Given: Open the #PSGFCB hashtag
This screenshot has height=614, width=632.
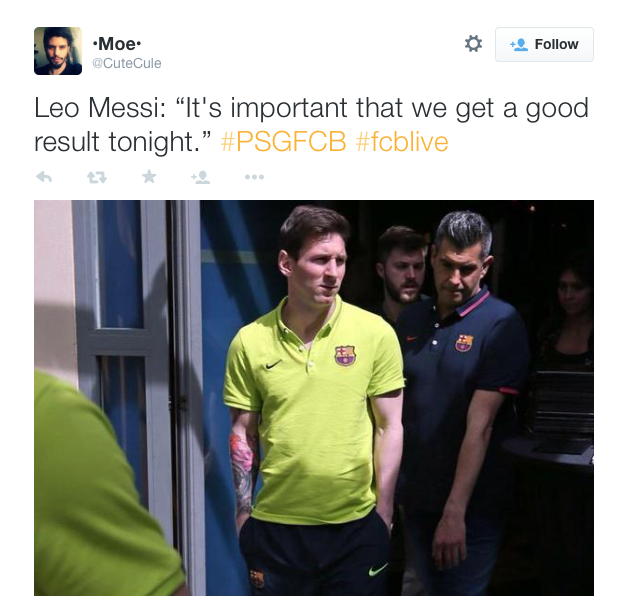Looking at the screenshot, I should click(x=283, y=142).
